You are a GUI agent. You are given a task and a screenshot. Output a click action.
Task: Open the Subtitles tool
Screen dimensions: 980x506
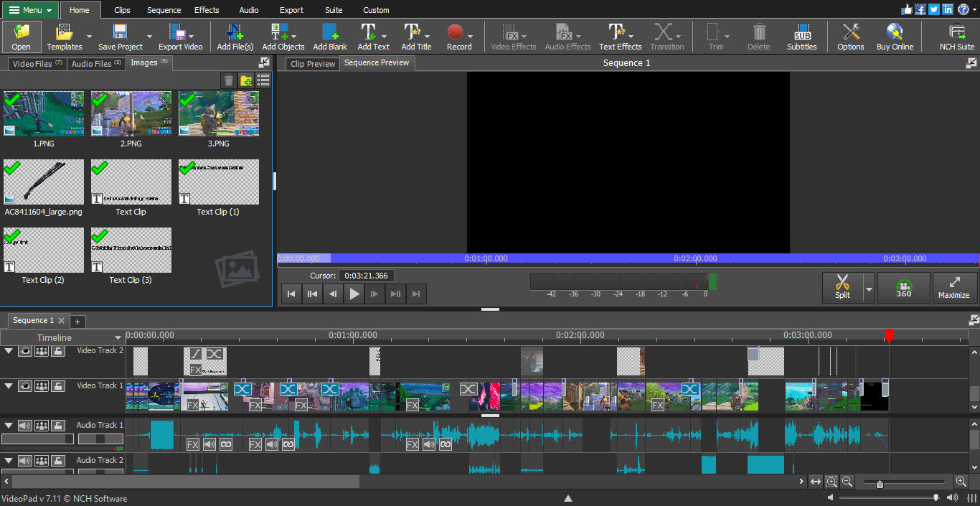pyautogui.click(x=801, y=33)
